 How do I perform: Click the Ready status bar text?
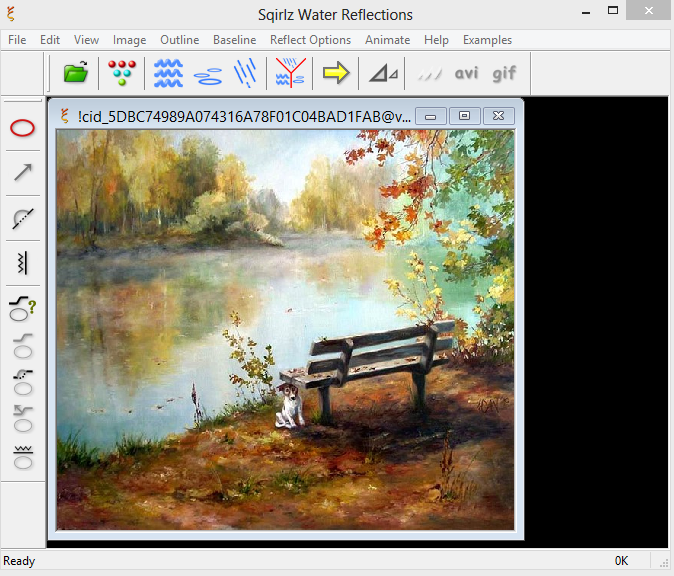19,561
